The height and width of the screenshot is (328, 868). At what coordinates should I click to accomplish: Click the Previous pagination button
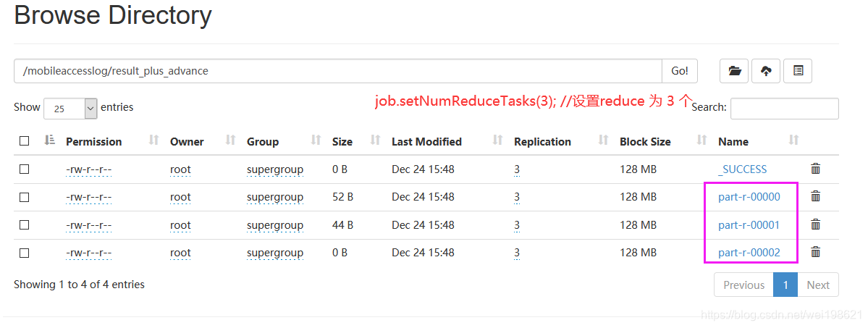tap(743, 285)
